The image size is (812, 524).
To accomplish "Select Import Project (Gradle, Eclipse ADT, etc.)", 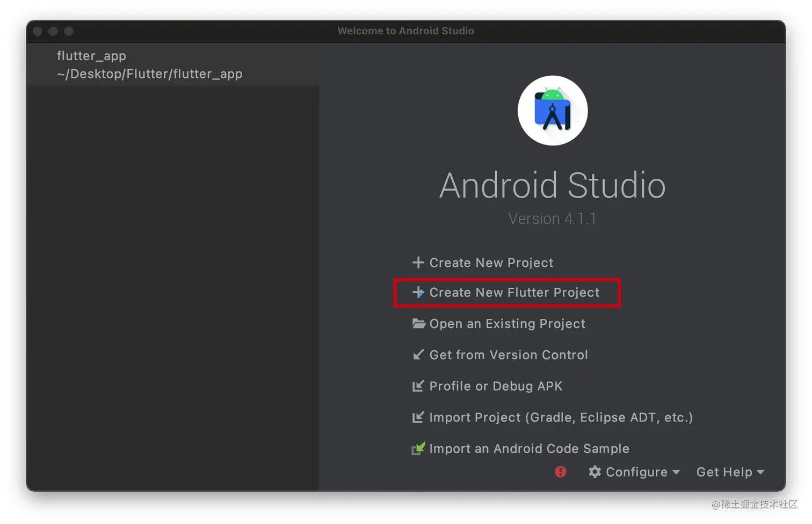I will tap(561, 417).
